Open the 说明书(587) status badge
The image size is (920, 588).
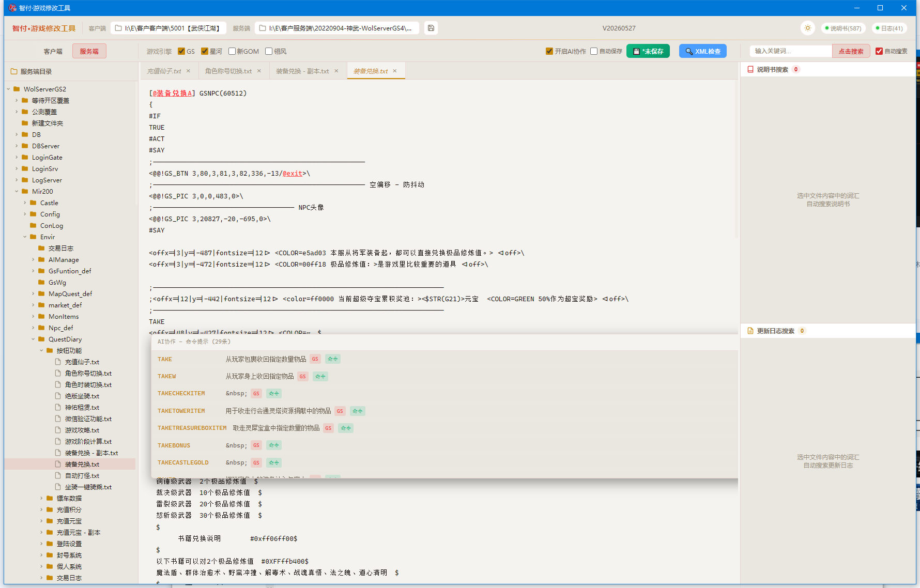pyautogui.click(x=843, y=28)
